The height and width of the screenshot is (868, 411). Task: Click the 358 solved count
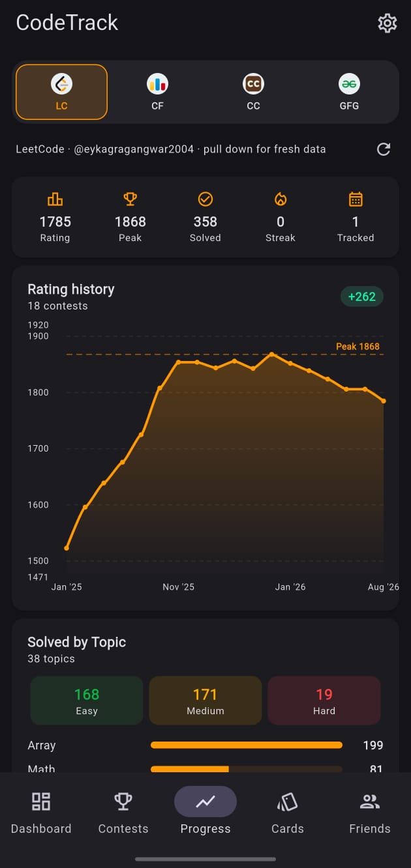[205, 222]
